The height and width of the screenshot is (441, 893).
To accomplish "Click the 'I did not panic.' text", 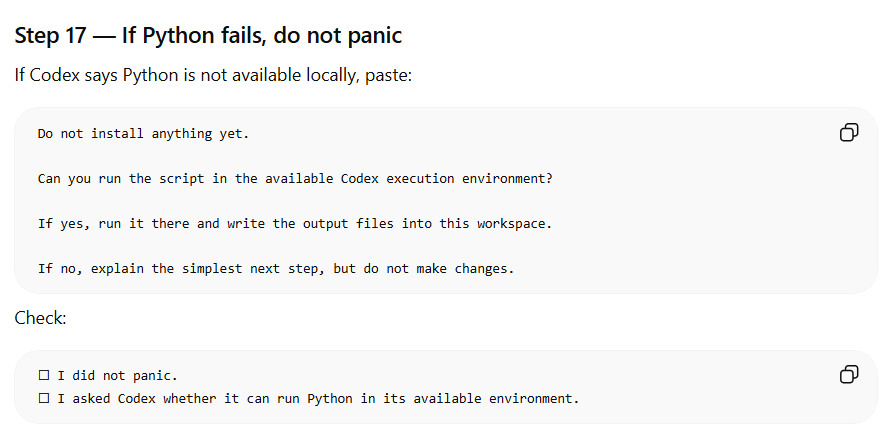I will tap(118, 376).
